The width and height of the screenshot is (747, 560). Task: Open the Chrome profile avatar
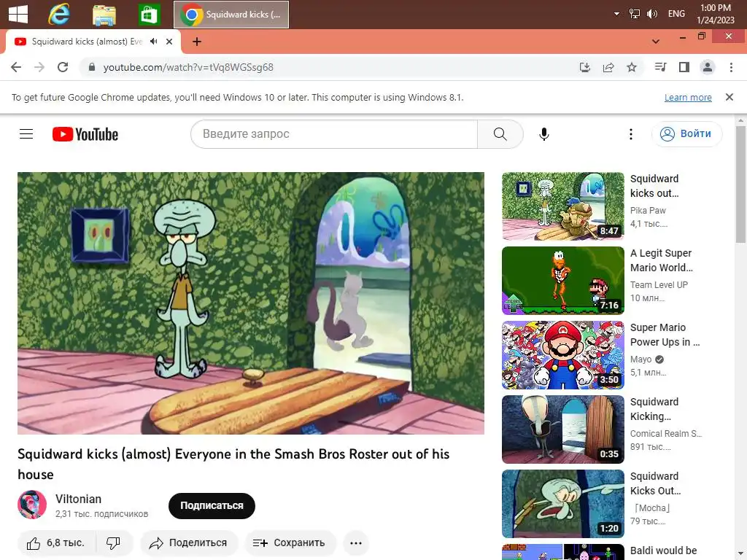708,67
